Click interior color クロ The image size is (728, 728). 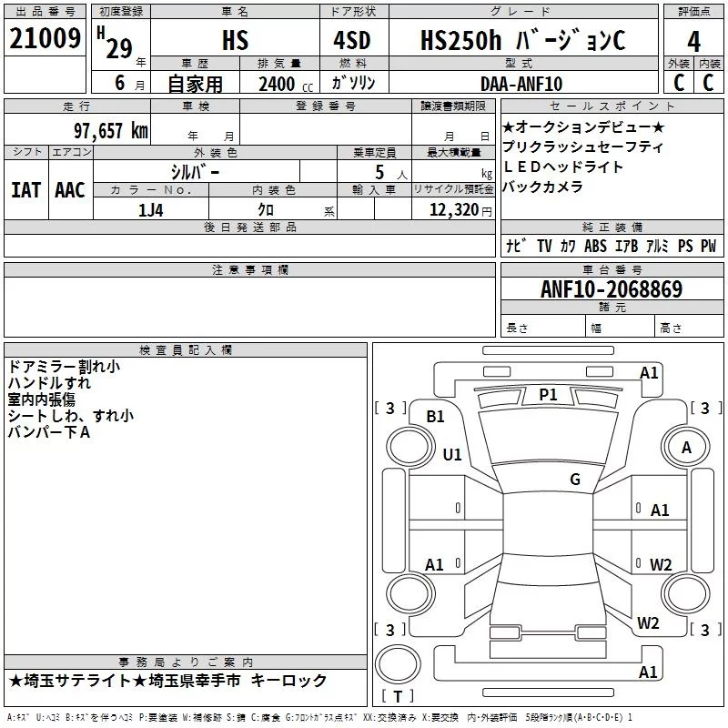point(266,210)
